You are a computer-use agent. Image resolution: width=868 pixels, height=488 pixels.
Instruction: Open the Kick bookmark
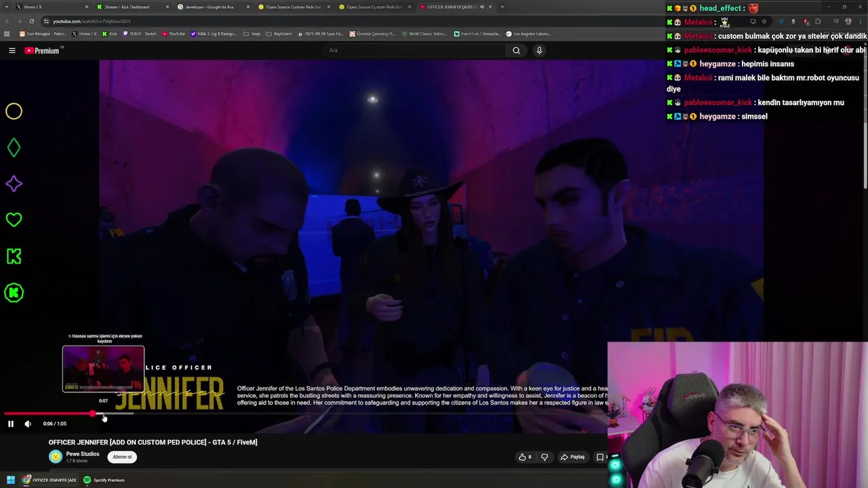click(x=110, y=34)
